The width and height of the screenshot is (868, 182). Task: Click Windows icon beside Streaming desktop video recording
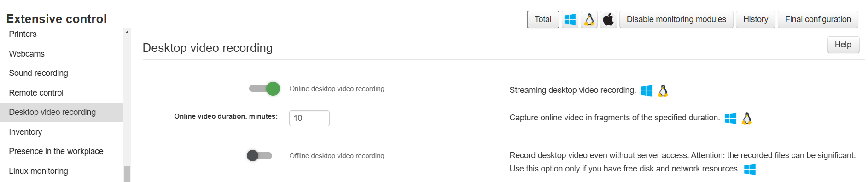tap(647, 91)
